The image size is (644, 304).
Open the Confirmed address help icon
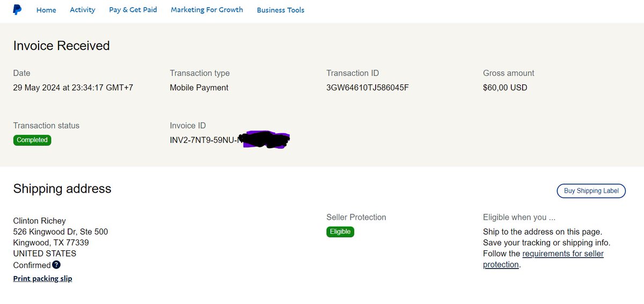pyautogui.click(x=56, y=265)
